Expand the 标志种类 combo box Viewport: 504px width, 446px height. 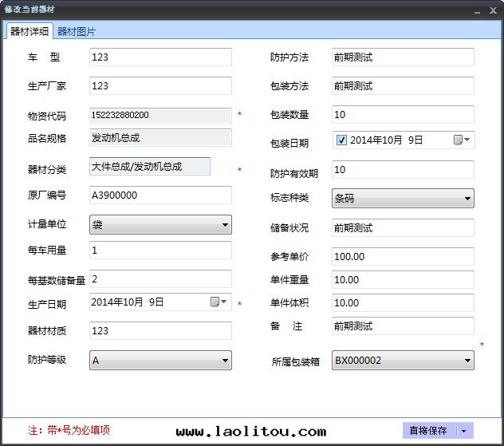[467, 198]
